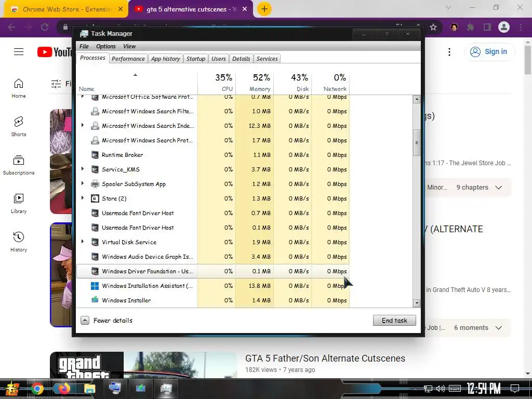Click Microsoft Windows Search Protocol Host icon
The height and width of the screenshot is (399, 532).
coord(95,140)
